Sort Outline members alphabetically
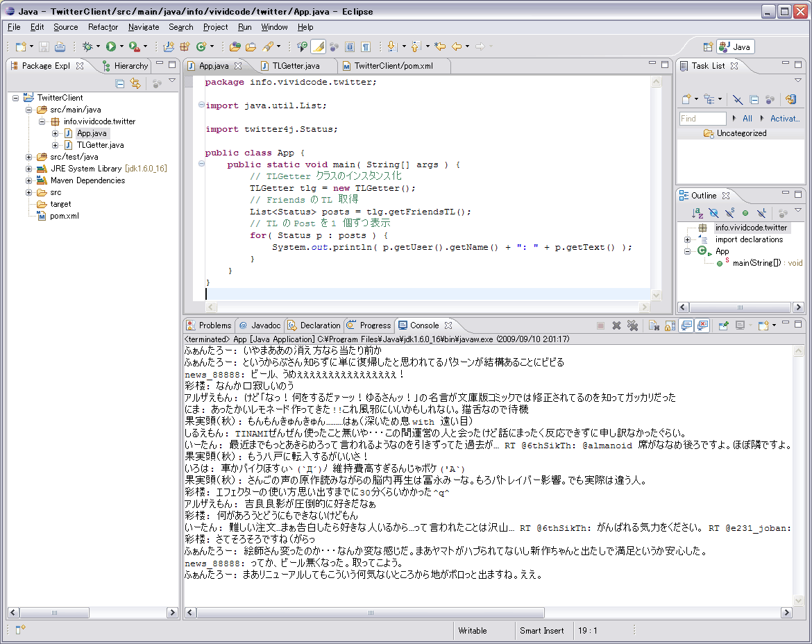The height and width of the screenshot is (644, 812). point(698,213)
